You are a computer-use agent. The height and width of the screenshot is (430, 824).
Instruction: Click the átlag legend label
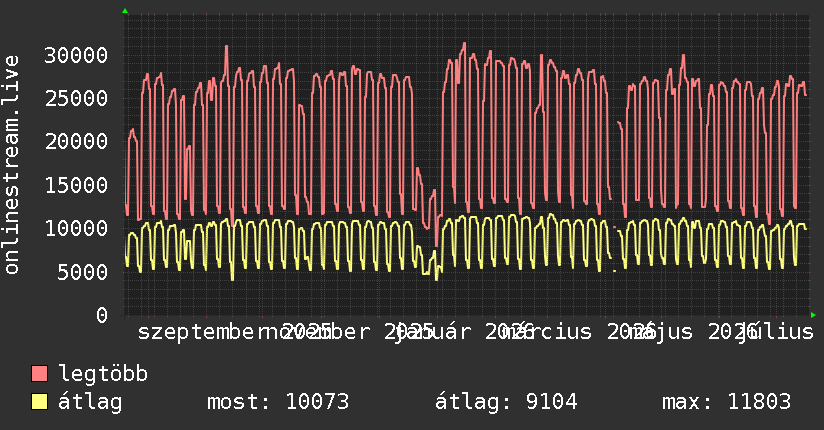pos(90,402)
